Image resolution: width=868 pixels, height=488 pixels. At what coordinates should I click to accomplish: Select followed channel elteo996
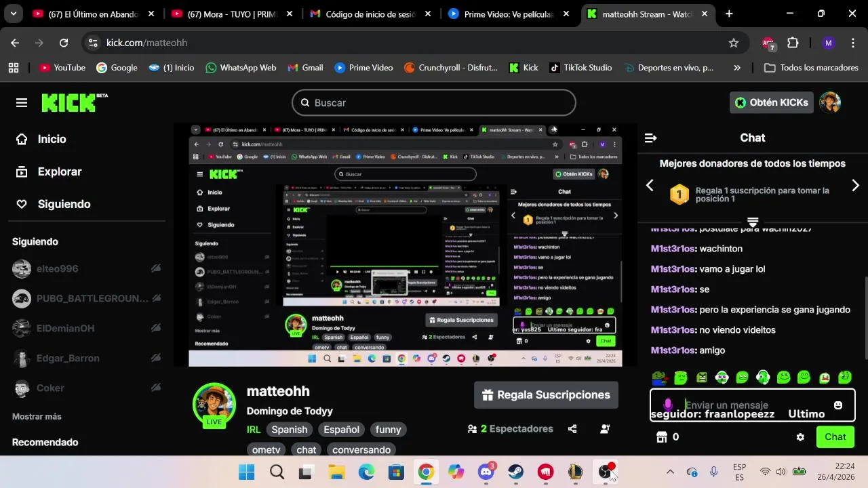(87, 268)
